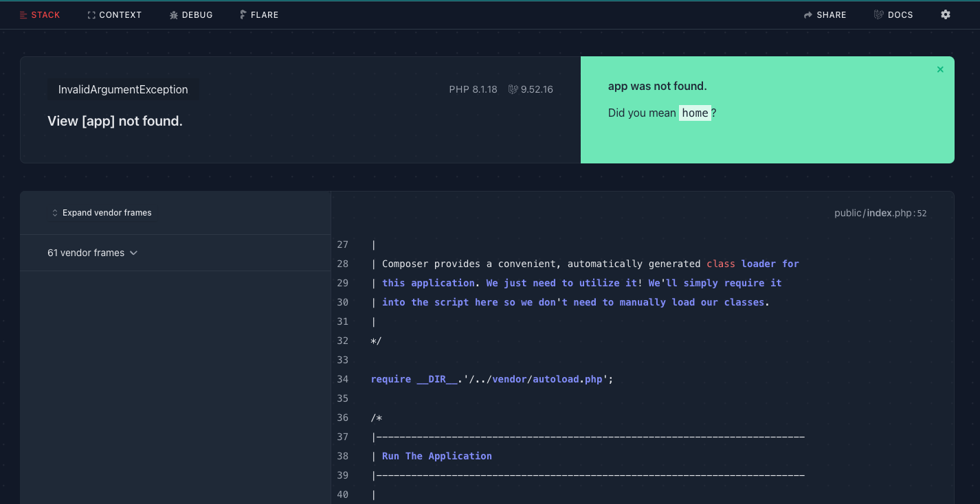Click 'Run The Application' comment line
The height and width of the screenshot is (504, 980).
point(437,456)
